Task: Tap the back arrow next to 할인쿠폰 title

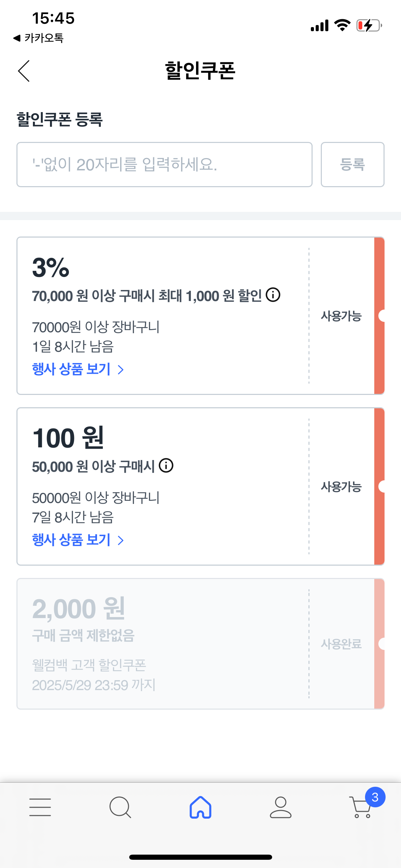Action: tap(24, 71)
